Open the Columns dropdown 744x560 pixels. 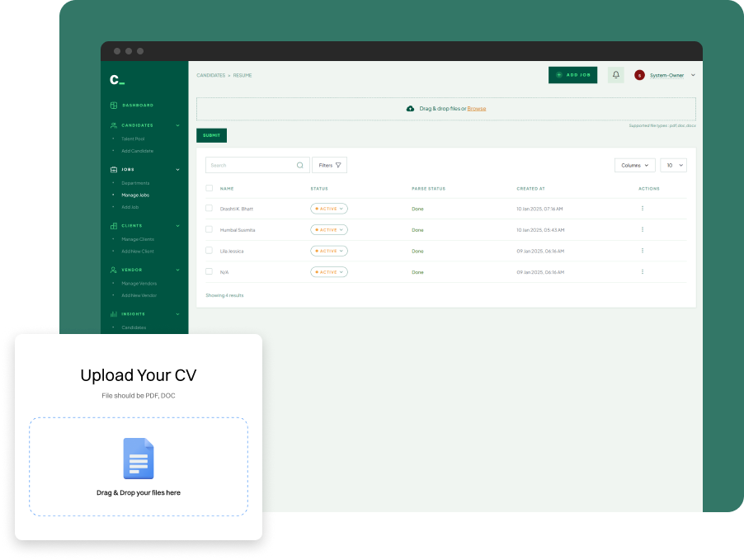click(x=634, y=166)
